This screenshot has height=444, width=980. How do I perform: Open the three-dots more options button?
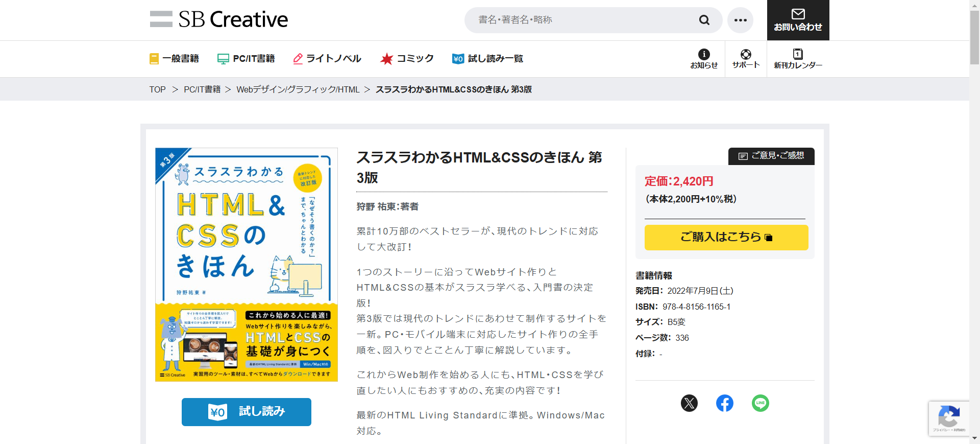coord(740,20)
